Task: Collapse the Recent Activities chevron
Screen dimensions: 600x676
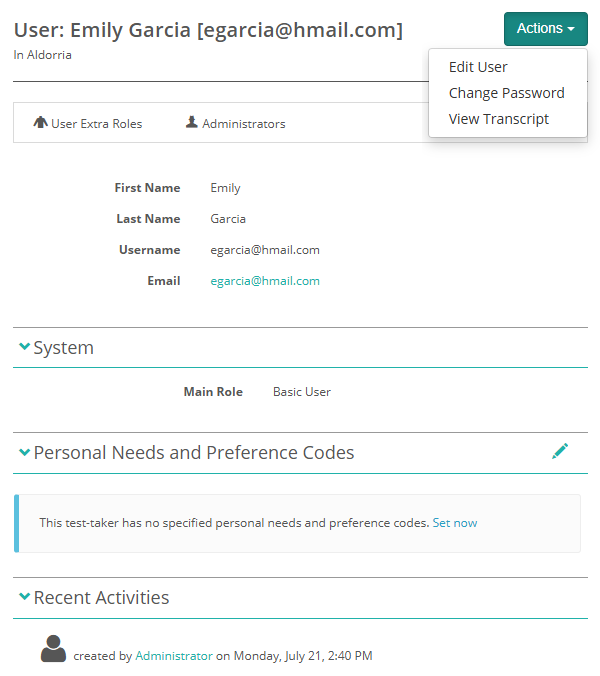Action: tap(24, 597)
